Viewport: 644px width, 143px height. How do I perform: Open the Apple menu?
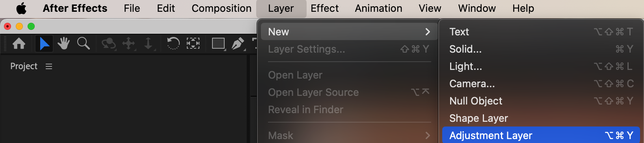[x=21, y=8]
